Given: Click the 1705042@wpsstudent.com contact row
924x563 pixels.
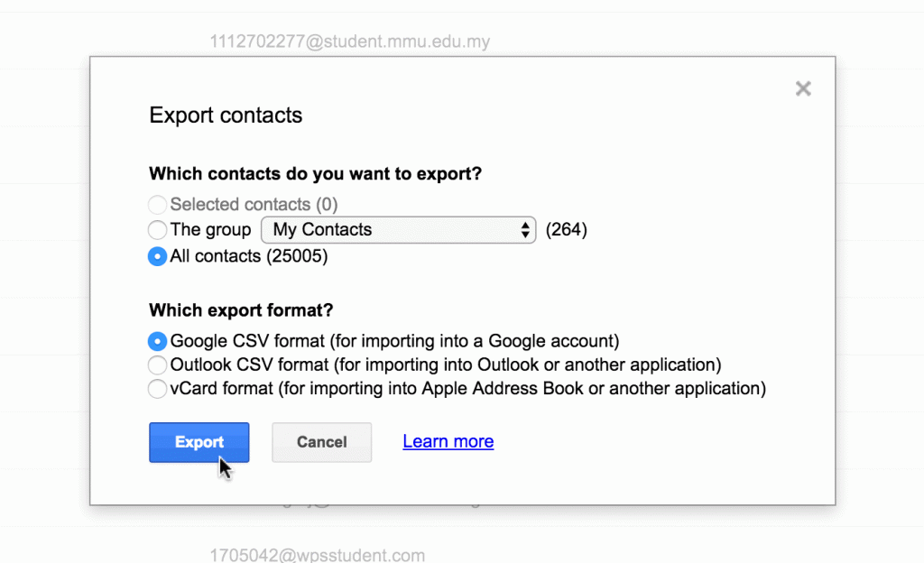Looking at the screenshot, I should click(x=317, y=555).
